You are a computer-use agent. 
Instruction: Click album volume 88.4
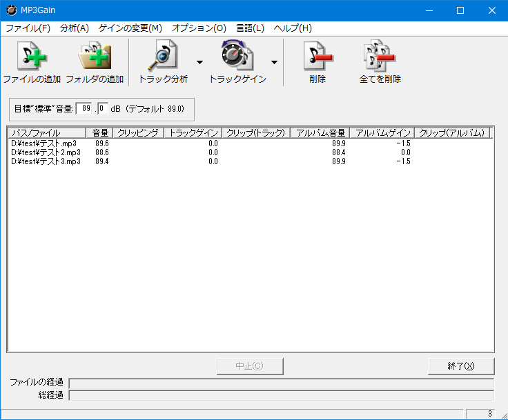pos(339,152)
